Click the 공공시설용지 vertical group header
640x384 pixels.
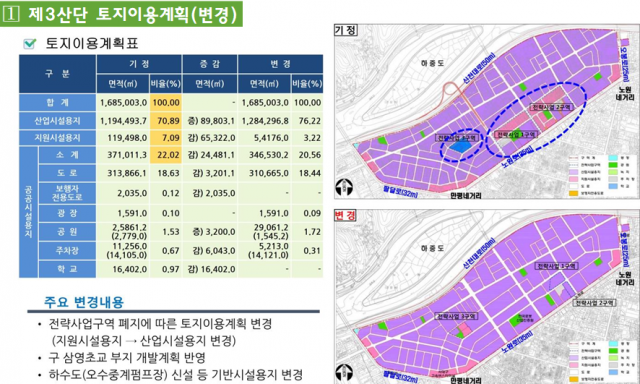[29, 212]
